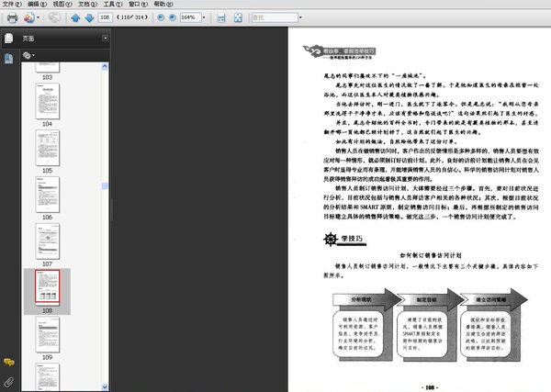Click the zoom in (plus) button
The image size is (551, 392).
click(173, 17)
